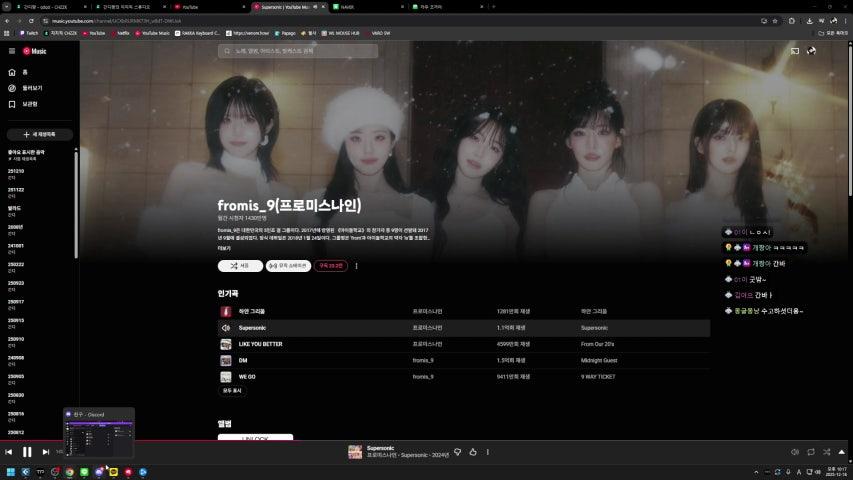Expand the now-playing player page
Image resolution: width=853 pixels, height=480 pixels.
click(x=842, y=452)
